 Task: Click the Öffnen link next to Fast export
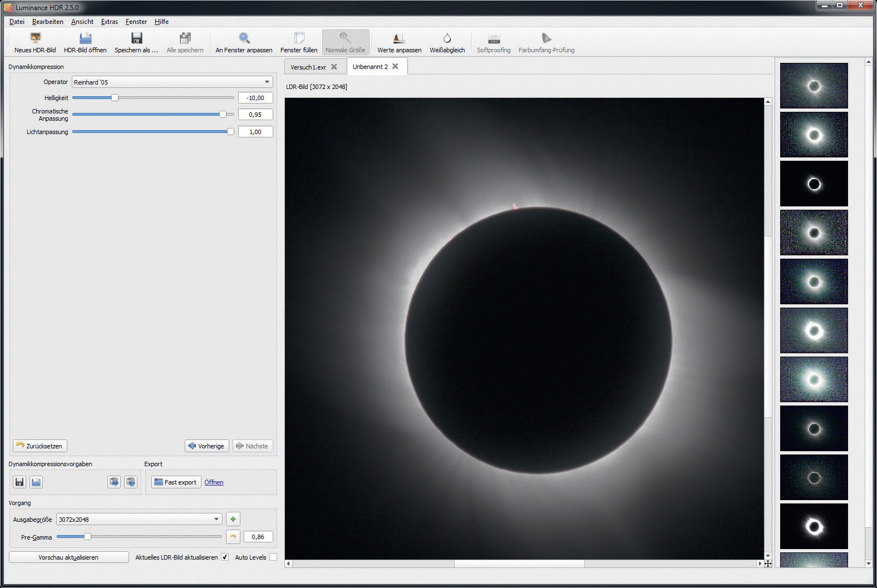pos(214,482)
